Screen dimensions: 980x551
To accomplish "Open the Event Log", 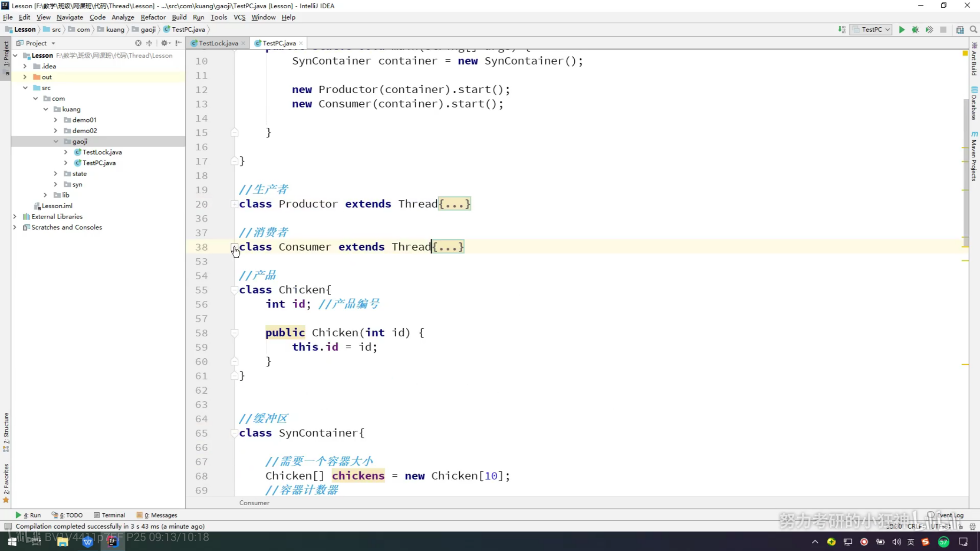I will pyautogui.click(x=946, y=516).
